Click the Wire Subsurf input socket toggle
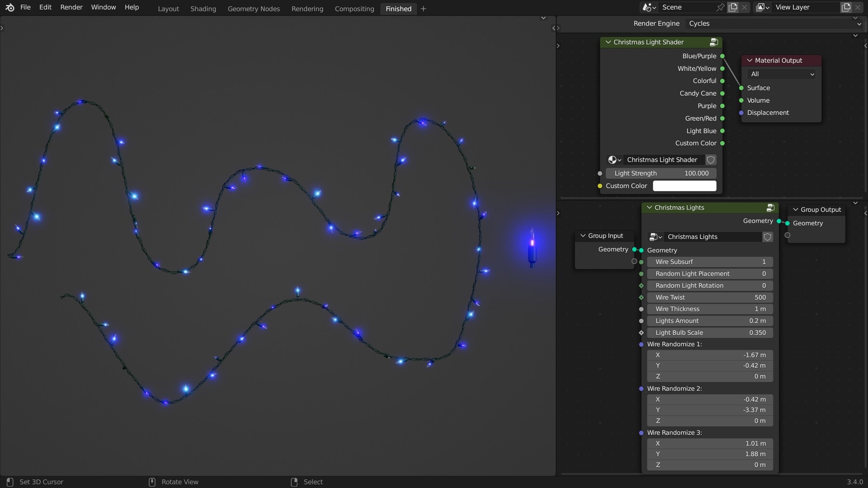This screenshot has width=868, height=488. coord(641,262)
